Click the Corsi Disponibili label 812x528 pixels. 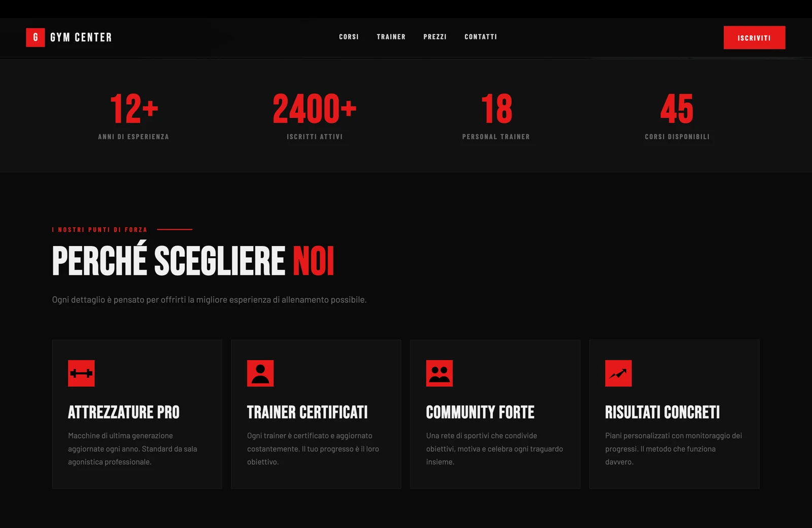(x=677, y=137)
